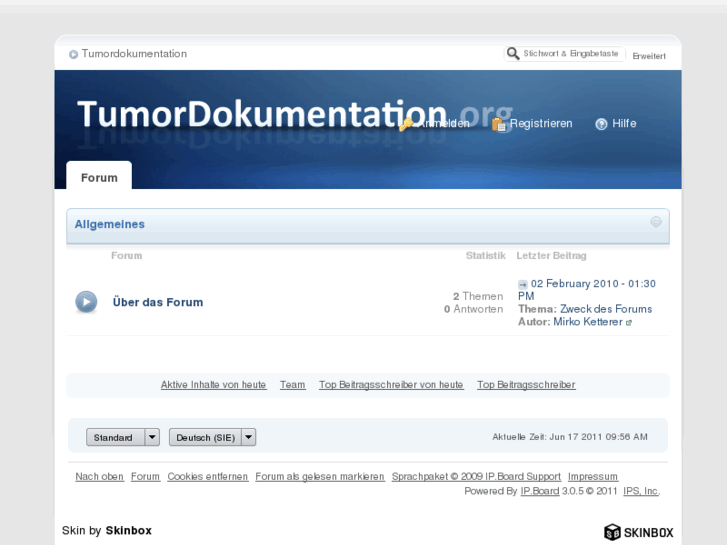727x545 pixels.
Task: Open the Über das Forum forum
Action: coord(158,302)
